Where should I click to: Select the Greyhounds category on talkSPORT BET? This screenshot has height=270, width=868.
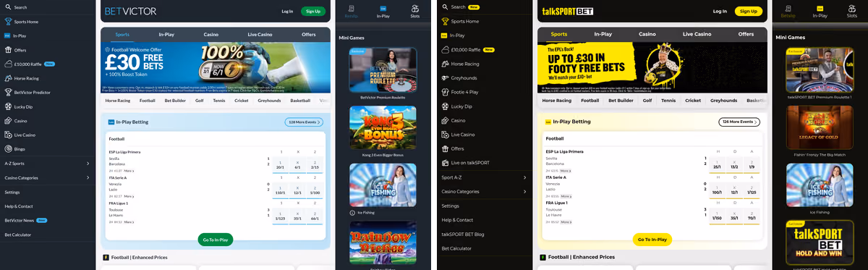coord(723,101)
